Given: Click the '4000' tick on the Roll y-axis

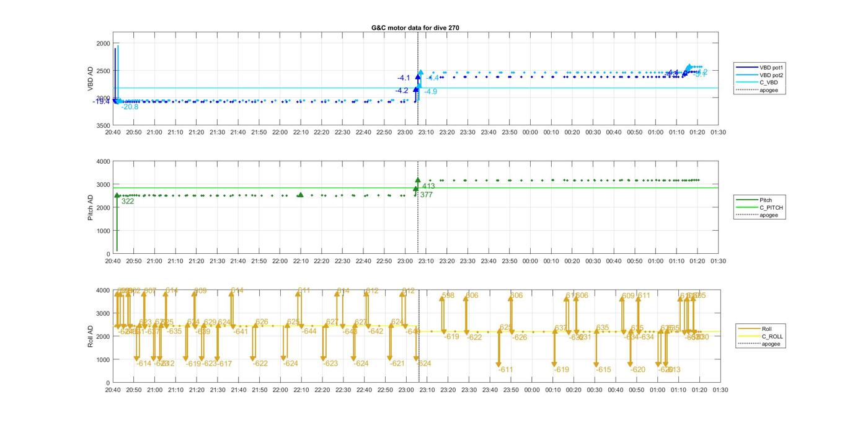Looking at the screenshot, I should (103, 290).
